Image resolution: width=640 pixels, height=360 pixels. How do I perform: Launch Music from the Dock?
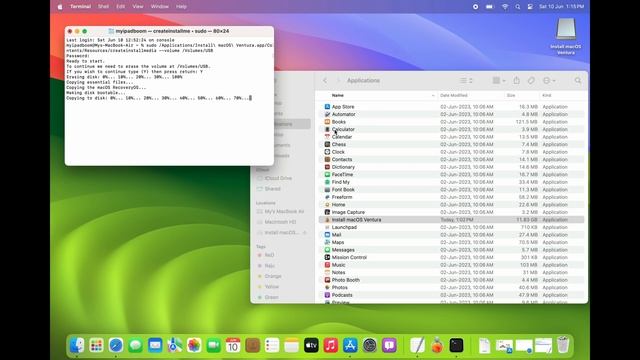coord(331,345)
